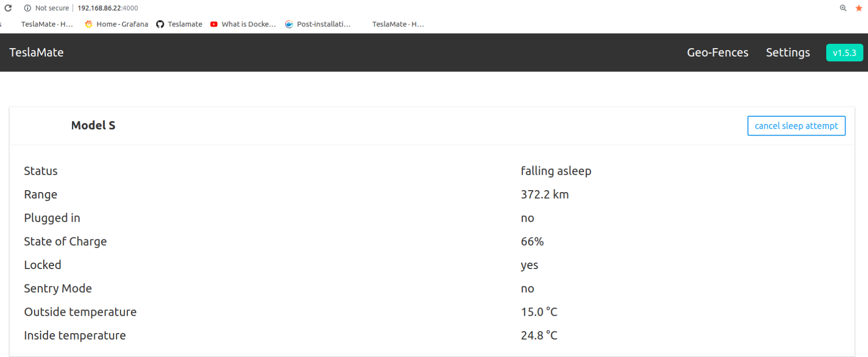Click the State of Charge label

click(65, 241)
